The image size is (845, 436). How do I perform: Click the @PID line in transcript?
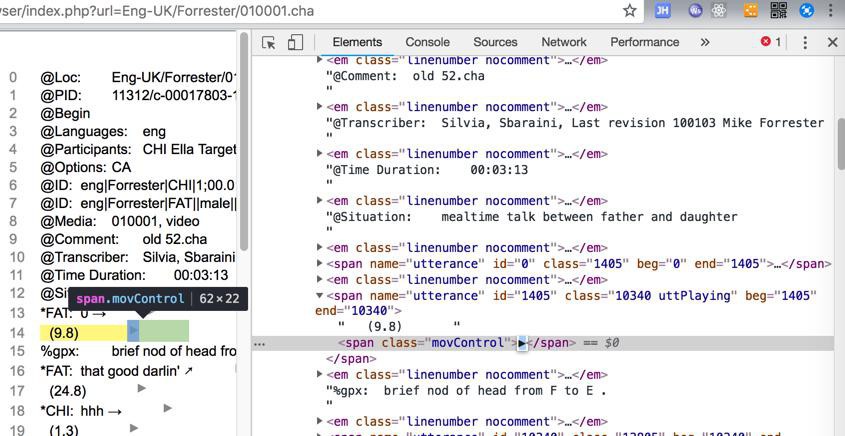click(x=138, y=95)
